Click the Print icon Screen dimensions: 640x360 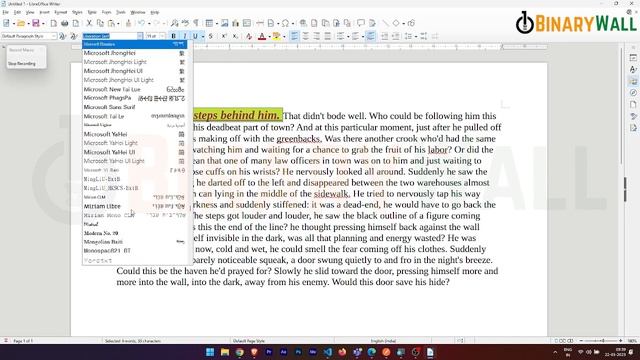click(64, 23)
